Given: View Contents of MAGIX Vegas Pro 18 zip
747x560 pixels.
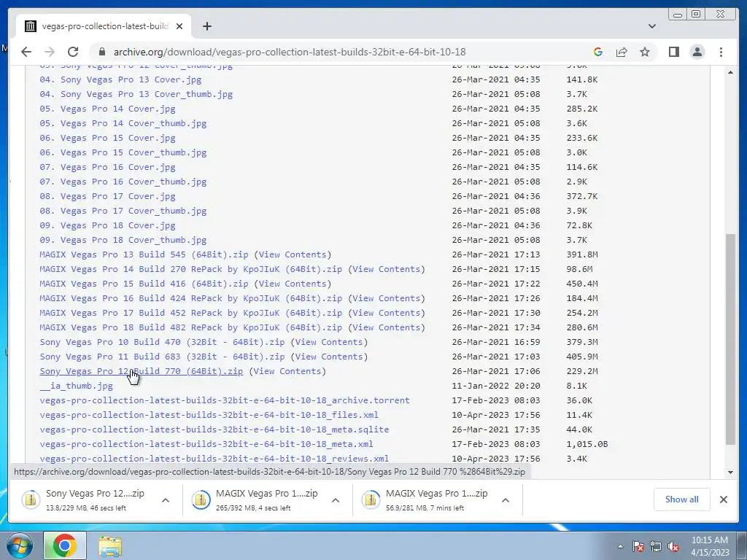Looking at the screenshot, I should click(387, 327).
